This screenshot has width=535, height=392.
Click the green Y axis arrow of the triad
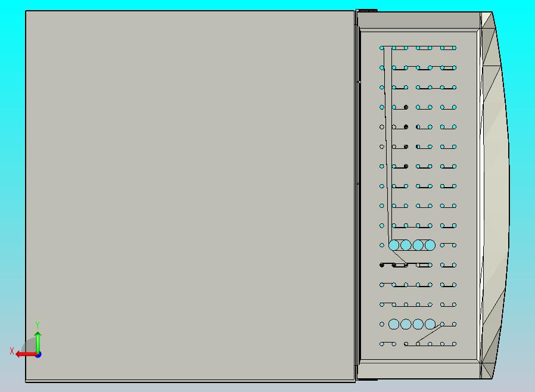point(38,342)
